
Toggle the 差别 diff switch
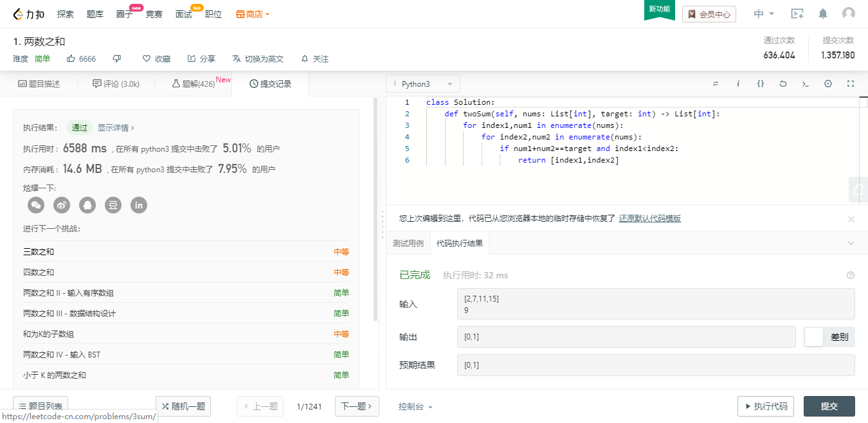click(829, 337)
